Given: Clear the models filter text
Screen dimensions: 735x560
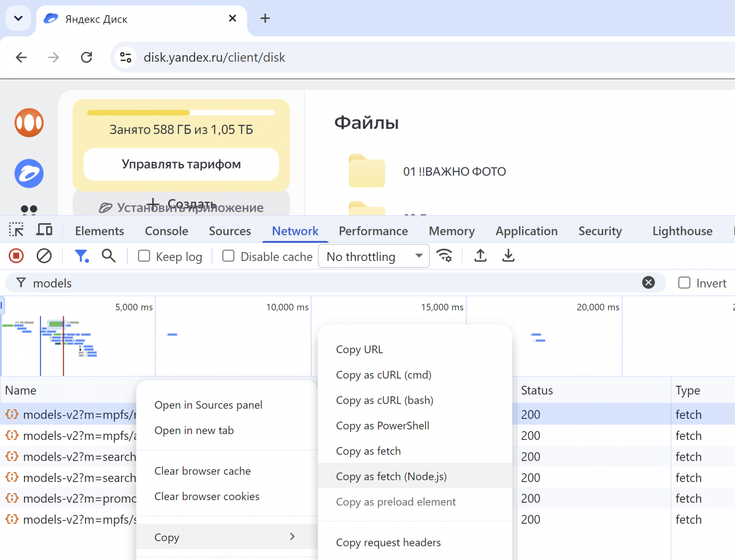Looking at the screenshot, I should click(x=648, y=283).
